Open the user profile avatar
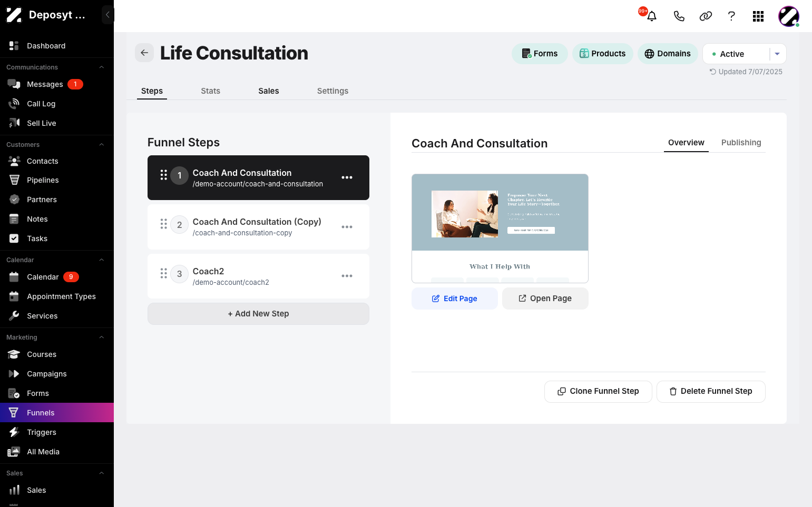The height and width of the screenshot is (507, 812). pyautogui.click(x=789, y=16)
